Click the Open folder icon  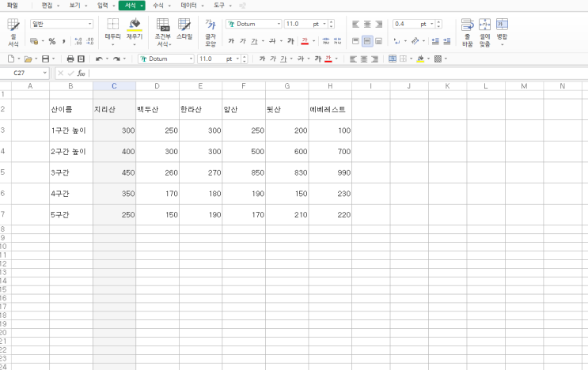click(x=28, y=59)
